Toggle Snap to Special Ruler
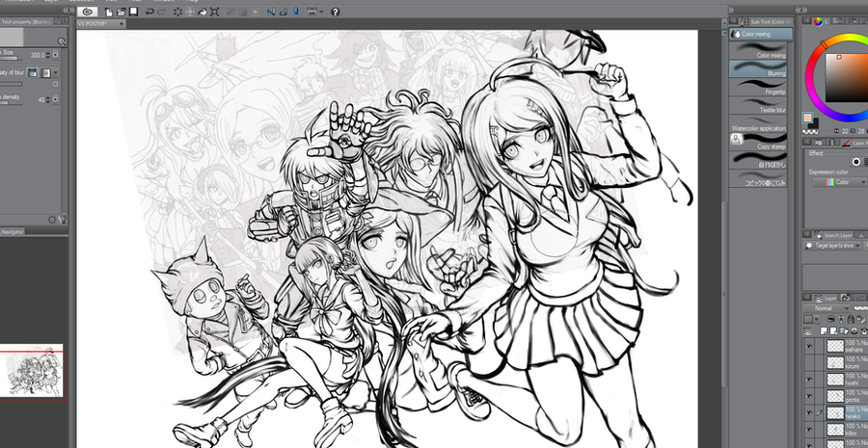The height and width of the screenshot is (448, 868). [x=284, y=12]
